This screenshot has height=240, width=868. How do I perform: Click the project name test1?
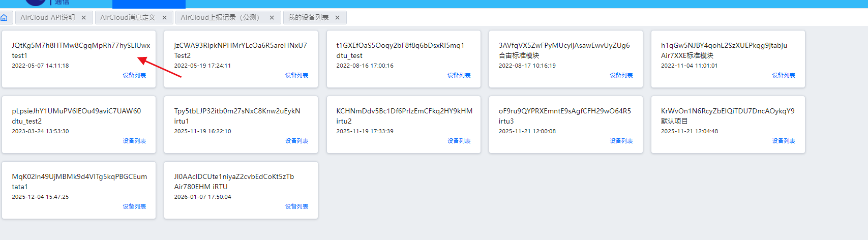click(19, 55)
